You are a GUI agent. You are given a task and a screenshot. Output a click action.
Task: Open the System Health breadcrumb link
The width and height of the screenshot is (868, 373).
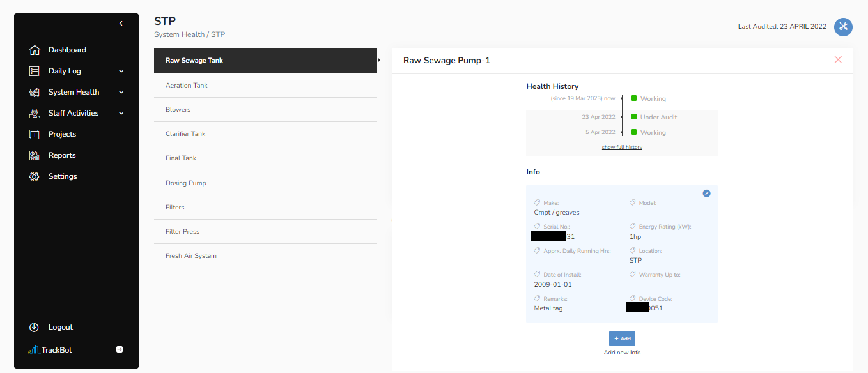[x=179, y=34]
